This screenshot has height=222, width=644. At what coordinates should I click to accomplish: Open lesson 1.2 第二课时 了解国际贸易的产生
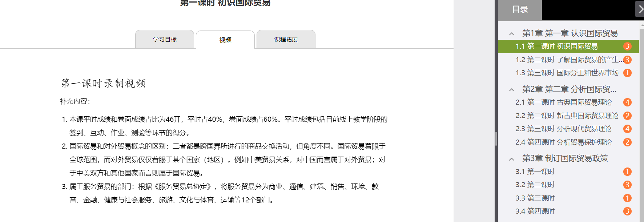tap(568, 60)
